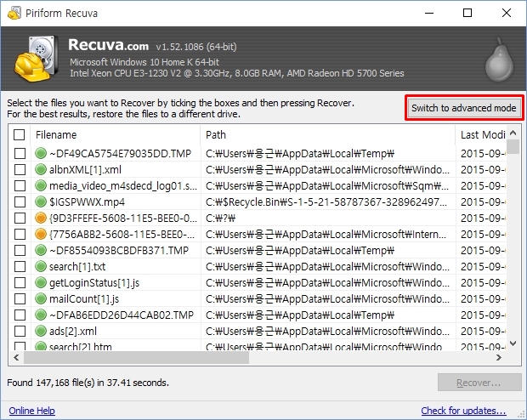
Task: Click the orange status dot for {9D3FFEFE-5608 file
Action: tap(41, 218)
